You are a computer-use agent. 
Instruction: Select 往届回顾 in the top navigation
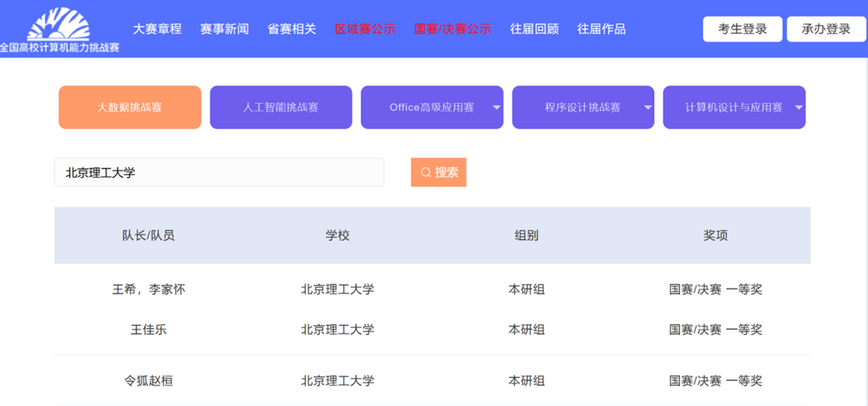click(x=534, y=29)
